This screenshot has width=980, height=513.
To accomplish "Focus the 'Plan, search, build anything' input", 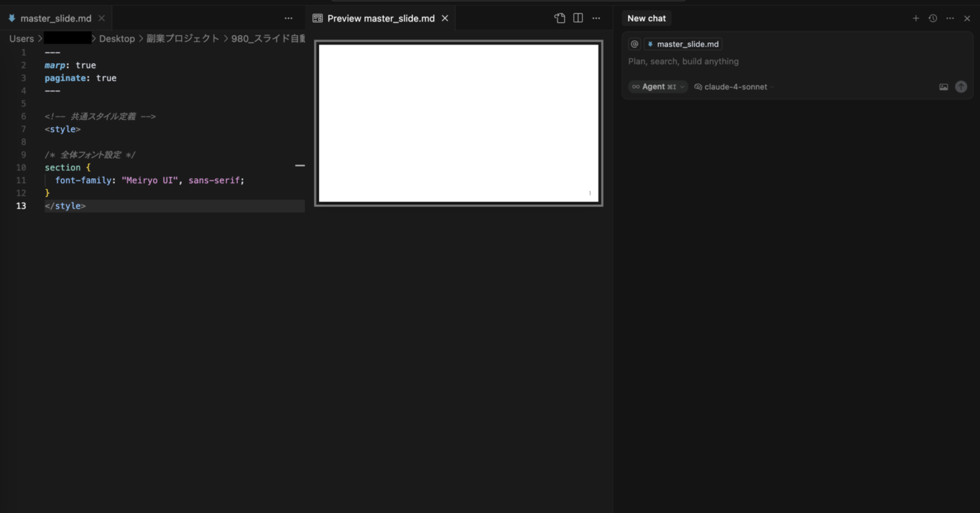I will [766, 61].
